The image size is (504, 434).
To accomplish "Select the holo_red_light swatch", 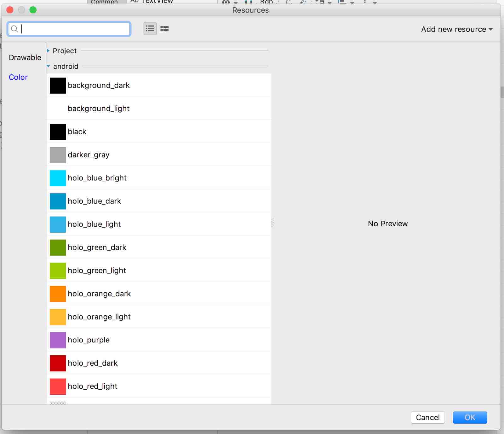I will pos(58,386).
